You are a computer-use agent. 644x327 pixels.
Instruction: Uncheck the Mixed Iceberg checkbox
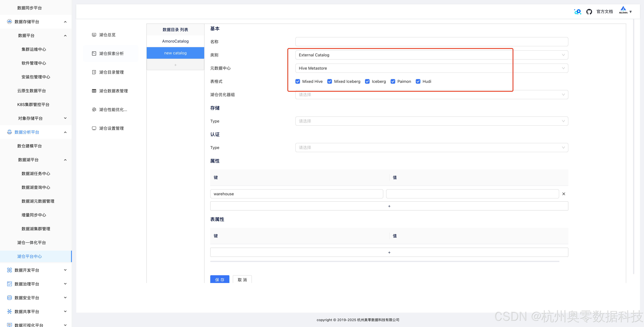(x=329, y=82)
